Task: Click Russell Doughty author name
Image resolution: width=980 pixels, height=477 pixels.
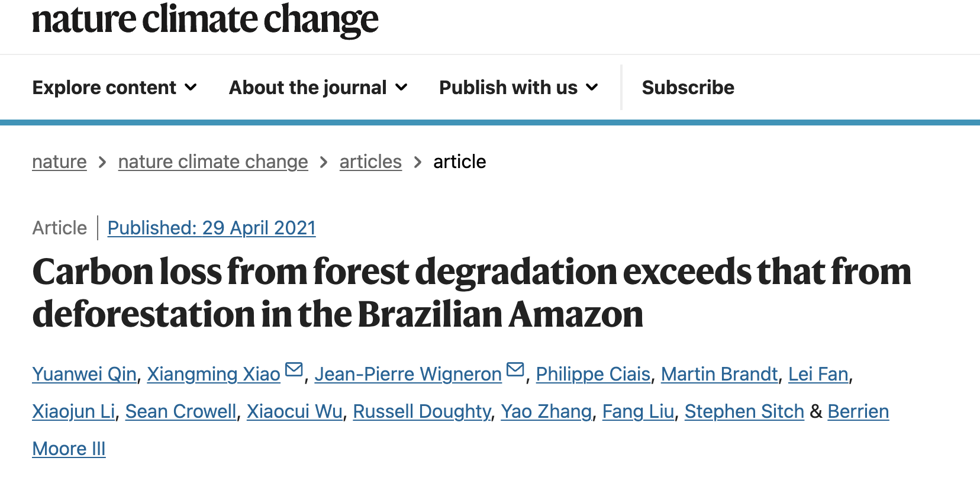Action: (x=422, y=411)
